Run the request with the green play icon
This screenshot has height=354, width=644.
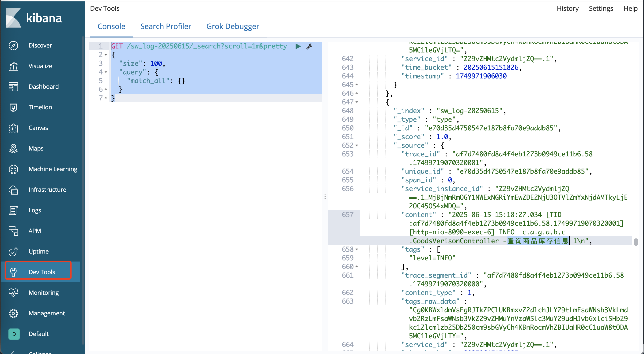[298, 46]
